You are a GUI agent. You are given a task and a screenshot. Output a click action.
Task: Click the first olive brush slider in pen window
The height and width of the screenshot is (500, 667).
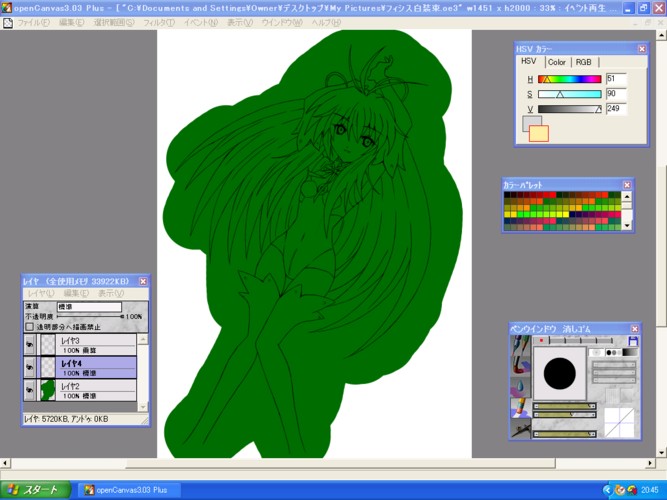pos(564,406)
